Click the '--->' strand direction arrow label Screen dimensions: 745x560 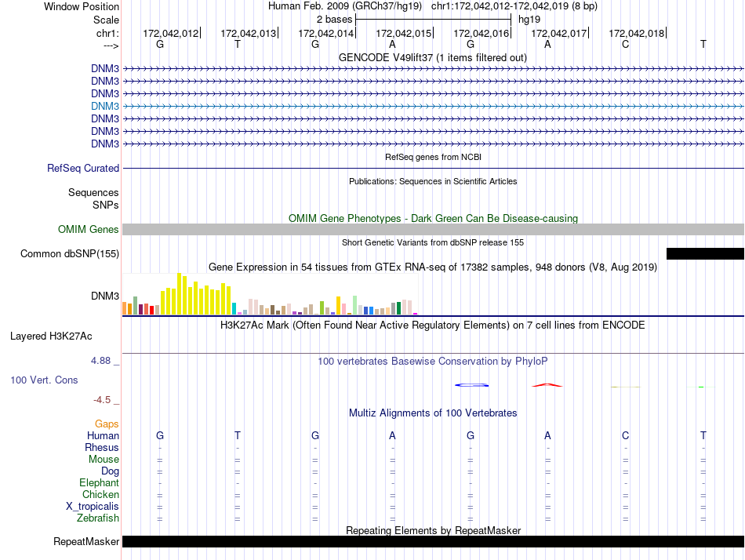[x=111, y=45]
